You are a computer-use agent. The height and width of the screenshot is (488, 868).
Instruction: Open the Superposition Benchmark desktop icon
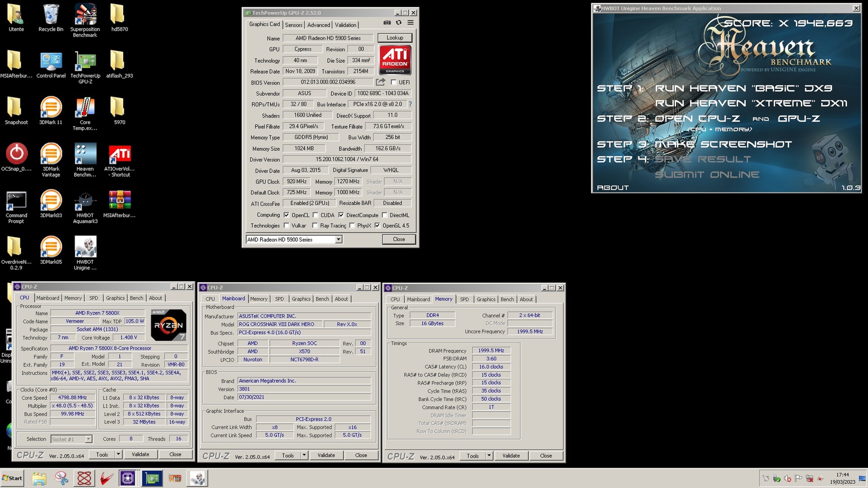pos(85,20)
